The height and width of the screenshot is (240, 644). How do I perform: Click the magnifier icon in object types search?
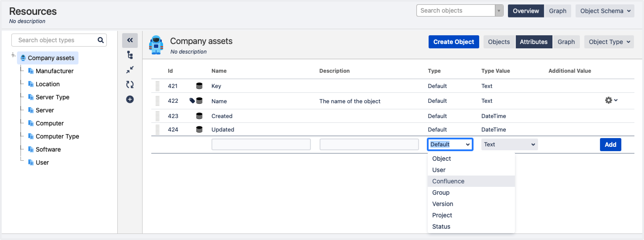[x=101, y=40]
